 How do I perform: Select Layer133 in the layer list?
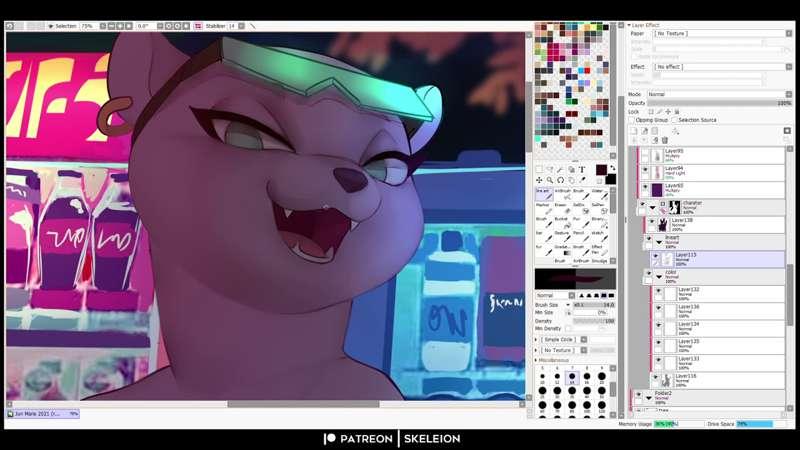719,362
